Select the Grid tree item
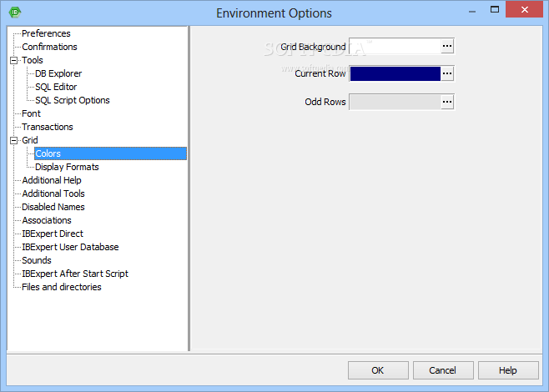Screen dimensions: 549x392 (x=30, y=140)
